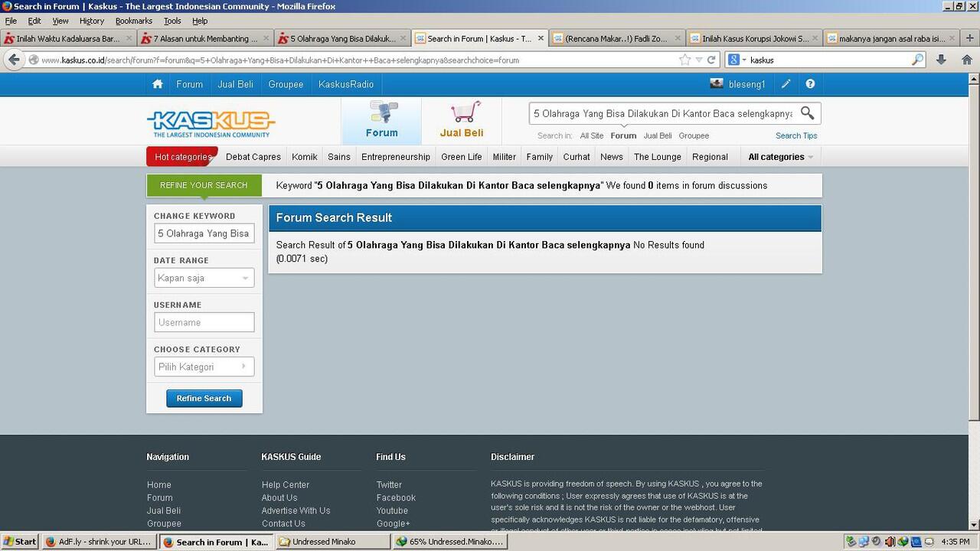Open the help question mark icon

coord(810,84)
